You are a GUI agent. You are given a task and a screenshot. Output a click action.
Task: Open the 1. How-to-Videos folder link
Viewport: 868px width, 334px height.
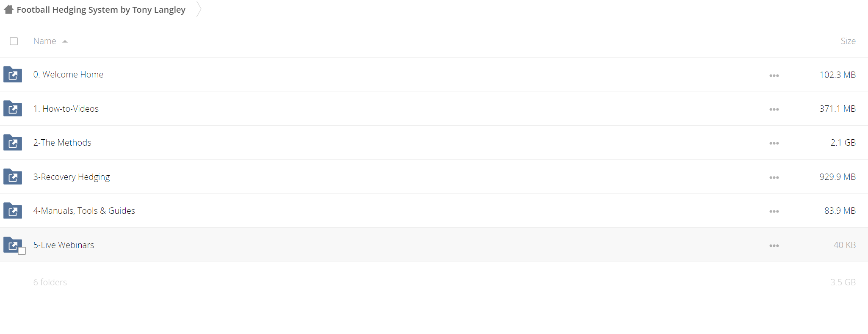(x=66, y=109)
